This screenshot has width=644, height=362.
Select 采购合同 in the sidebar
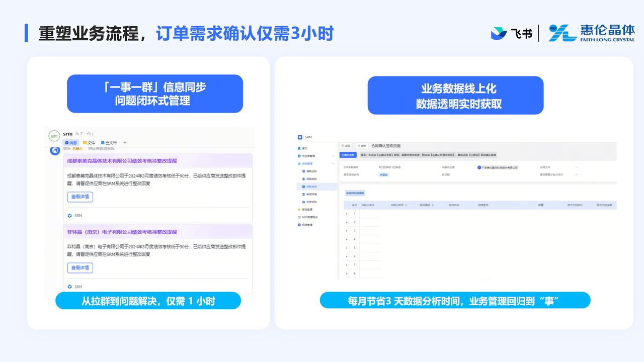tap(312, 187)
